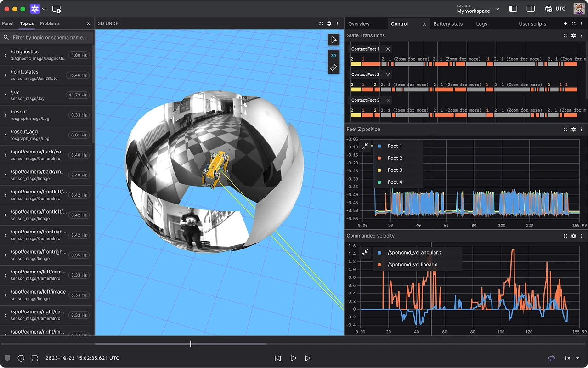This screenshot has width=588, height=368.
Task: Open the playback speed 1x dropdown
Action: click(x=570, y=358)
